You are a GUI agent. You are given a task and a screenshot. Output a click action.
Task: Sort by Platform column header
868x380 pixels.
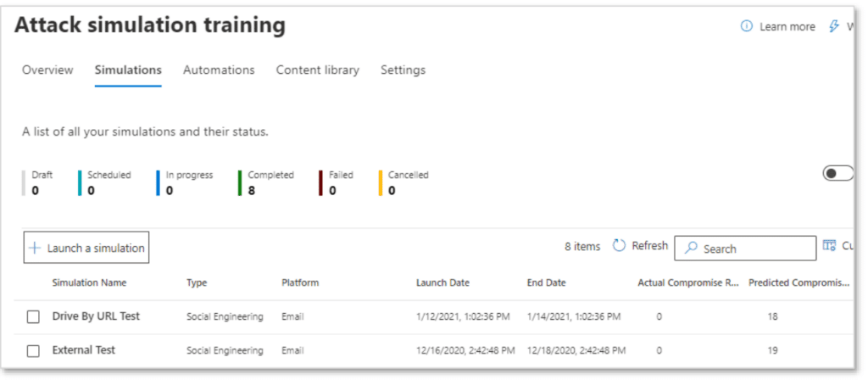point(300,282)
